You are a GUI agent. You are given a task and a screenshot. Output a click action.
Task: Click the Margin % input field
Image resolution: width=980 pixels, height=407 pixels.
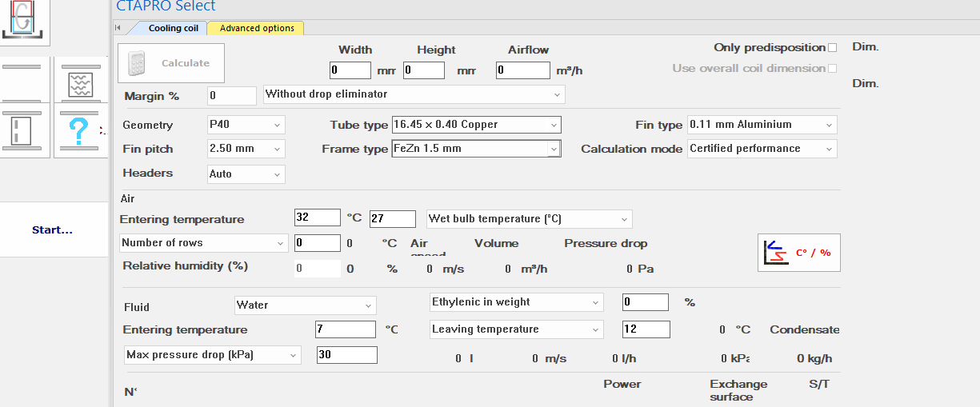(x=232, y=96)
